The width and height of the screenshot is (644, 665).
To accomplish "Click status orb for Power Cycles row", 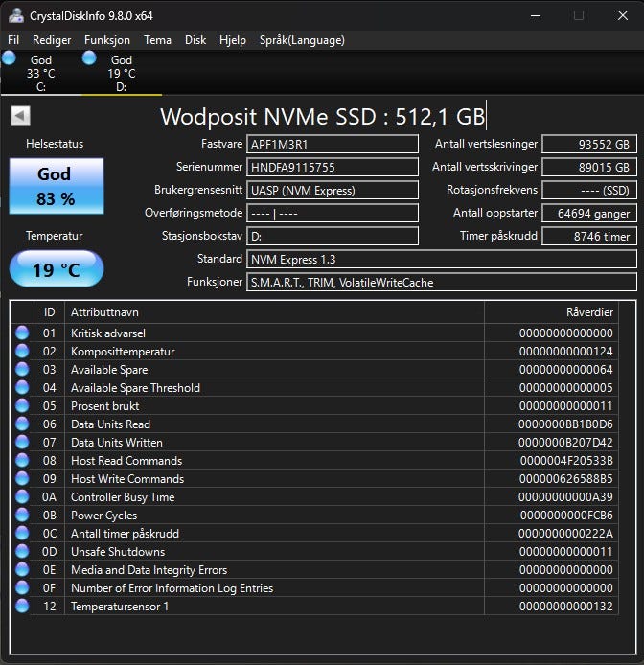I will coord(22,516).
